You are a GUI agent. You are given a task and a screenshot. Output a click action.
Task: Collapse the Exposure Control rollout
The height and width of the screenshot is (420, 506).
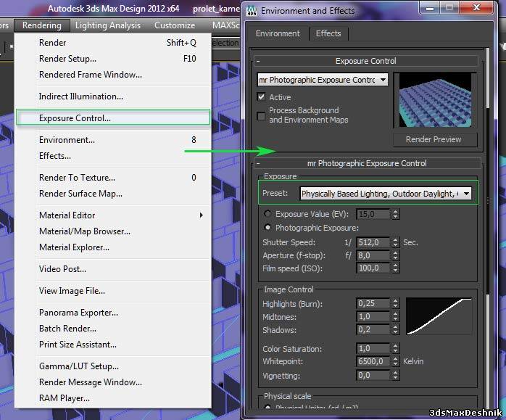pyautogui.click(x=366, y=61)
